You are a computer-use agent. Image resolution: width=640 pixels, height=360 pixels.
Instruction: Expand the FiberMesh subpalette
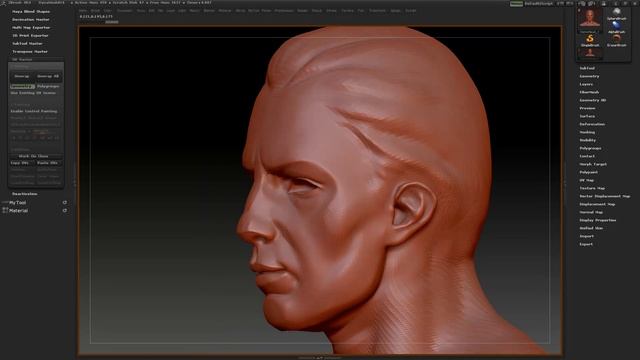pos(589,92)
